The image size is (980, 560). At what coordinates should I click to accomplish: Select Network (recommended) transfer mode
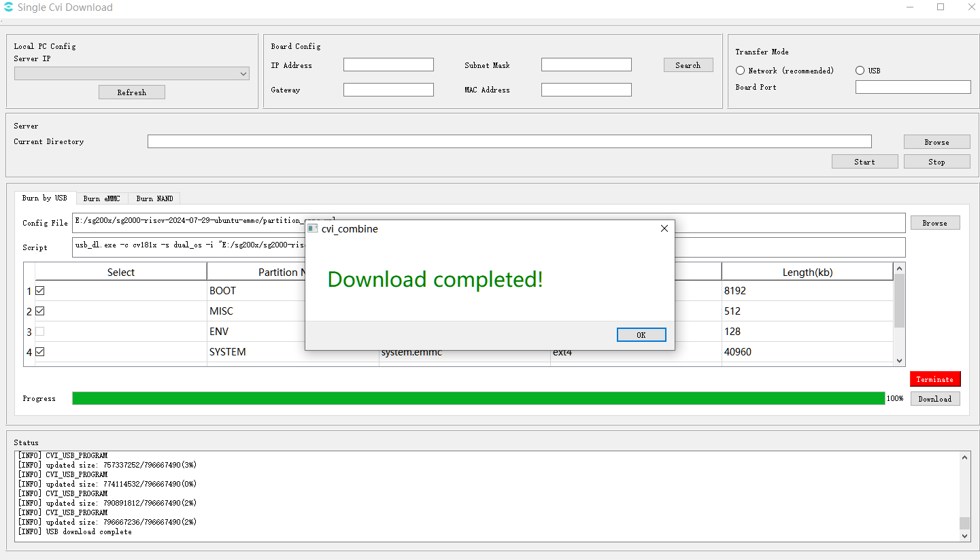coord(741,71)
